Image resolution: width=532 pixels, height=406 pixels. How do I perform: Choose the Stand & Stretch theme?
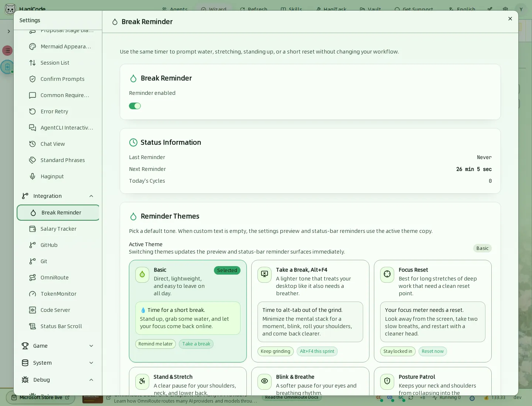188,381
